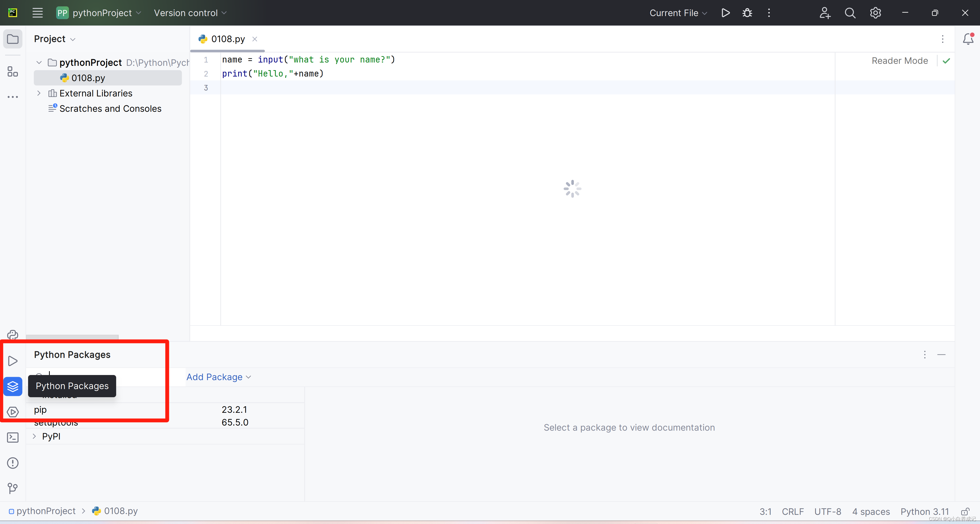Open Search Everywhere
The image size is (980, 524).
850,13
